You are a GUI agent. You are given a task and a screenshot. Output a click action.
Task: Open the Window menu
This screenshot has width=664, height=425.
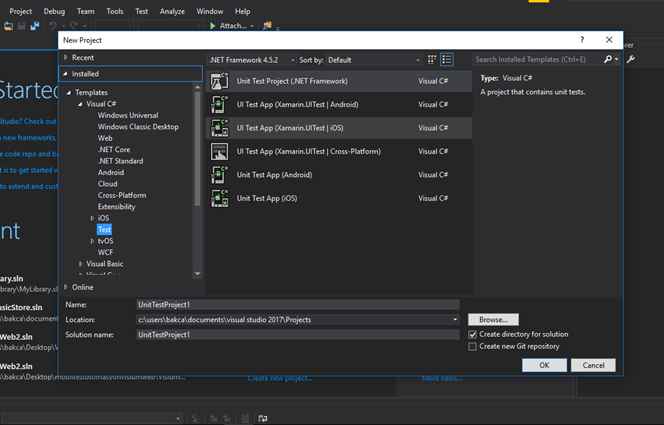[x=210, y=11]
